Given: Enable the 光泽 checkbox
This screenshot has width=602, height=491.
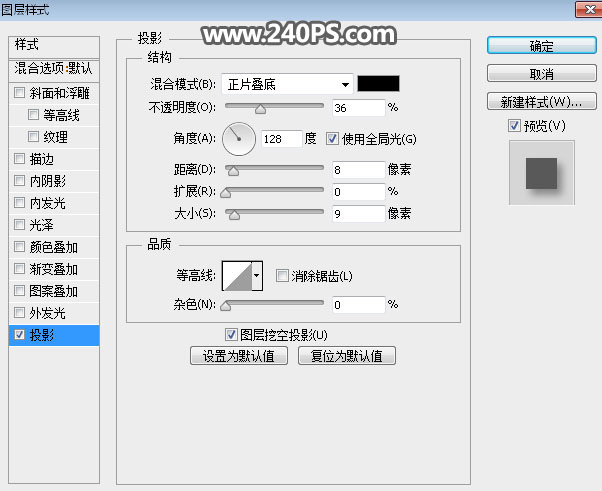Looking at the screenshot, I should (19, 225).
